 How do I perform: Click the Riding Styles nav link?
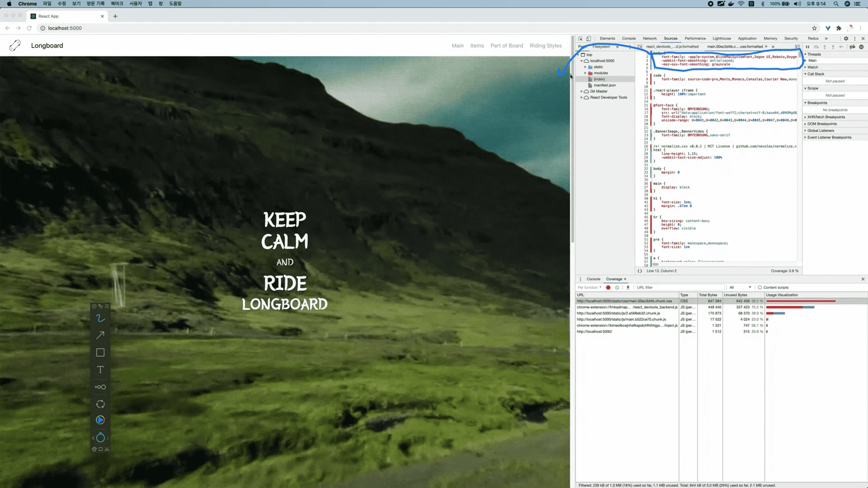pyautogui.click(x=546, y=45)
